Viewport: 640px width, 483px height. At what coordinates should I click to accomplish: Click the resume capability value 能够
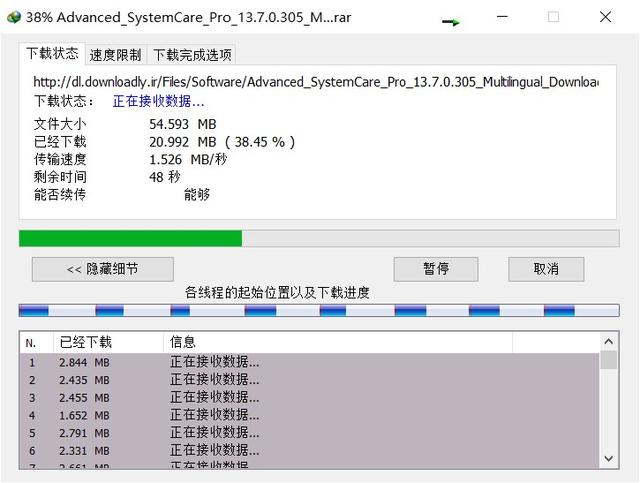click(x=197, y=195)
